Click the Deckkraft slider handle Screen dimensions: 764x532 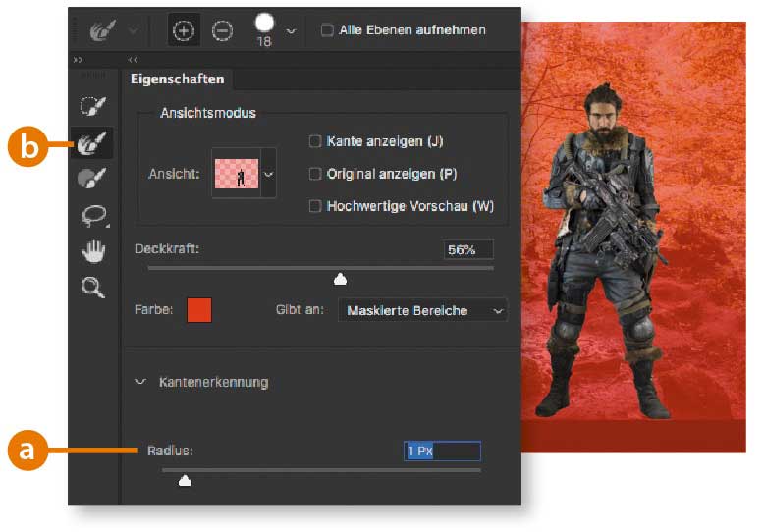341,280
